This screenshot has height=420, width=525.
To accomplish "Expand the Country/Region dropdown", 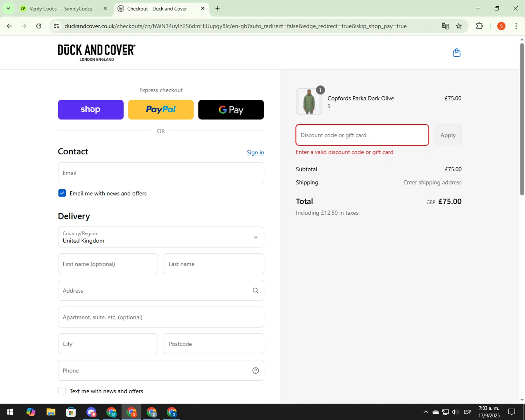I will [161, 237].
